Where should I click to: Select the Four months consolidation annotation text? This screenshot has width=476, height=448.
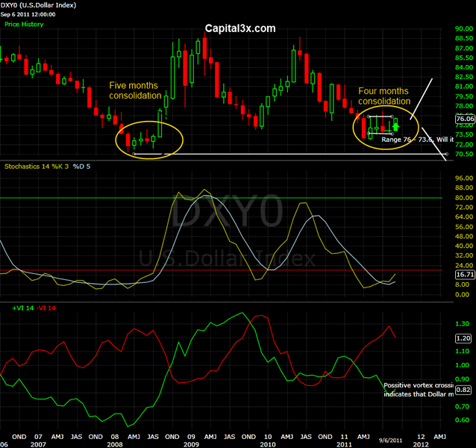[x=384, y=96]
